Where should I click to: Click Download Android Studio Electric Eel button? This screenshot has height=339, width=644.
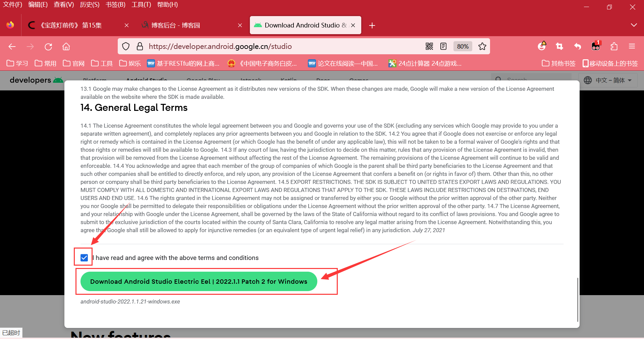[x=199, y=281]
